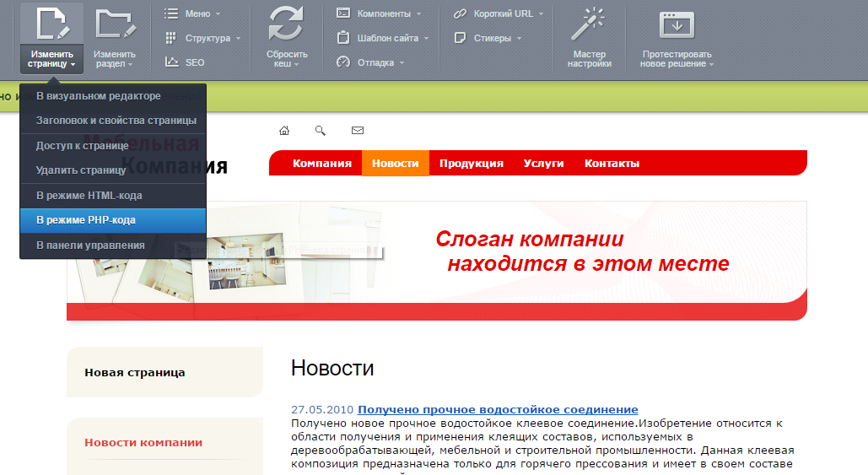Viewport: 868px width, 475px height.
Task: Choose В визуальном редакторе menu entry
Action: click(113, 96)
